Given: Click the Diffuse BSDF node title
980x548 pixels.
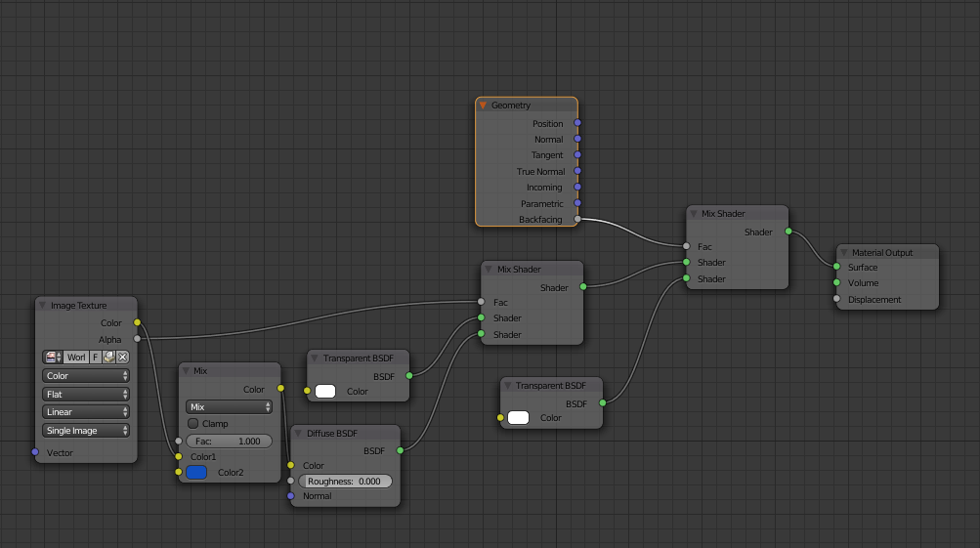Looking at the screenshot, I should tap(332, 433).
